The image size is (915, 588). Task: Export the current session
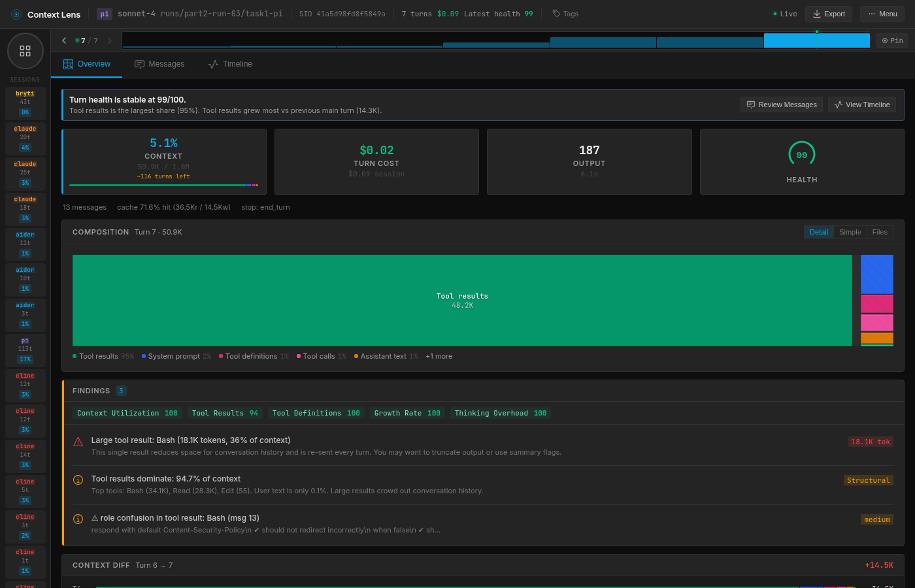coord(829,14)
